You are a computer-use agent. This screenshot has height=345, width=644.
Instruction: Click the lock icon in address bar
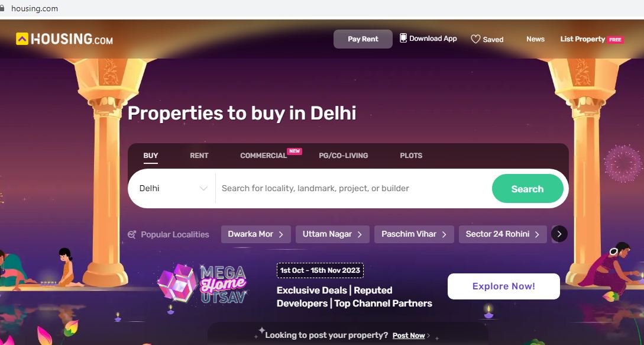tap(2, 8)
